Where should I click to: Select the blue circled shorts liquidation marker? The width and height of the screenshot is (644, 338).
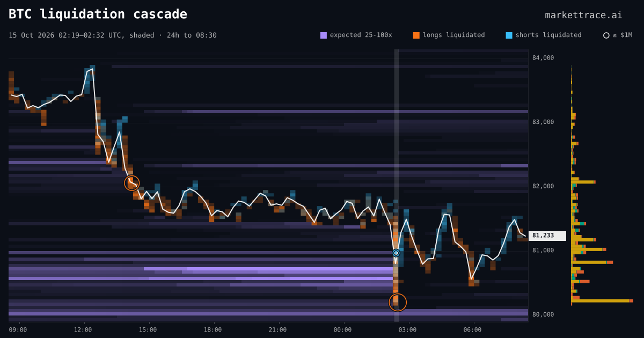tap(396, 253)
